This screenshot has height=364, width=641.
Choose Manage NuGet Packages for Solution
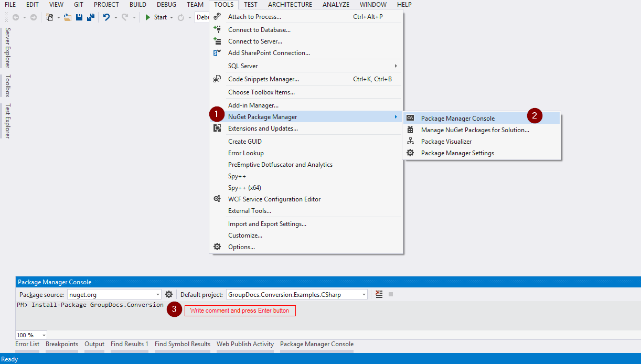click(x=482, y=130)
